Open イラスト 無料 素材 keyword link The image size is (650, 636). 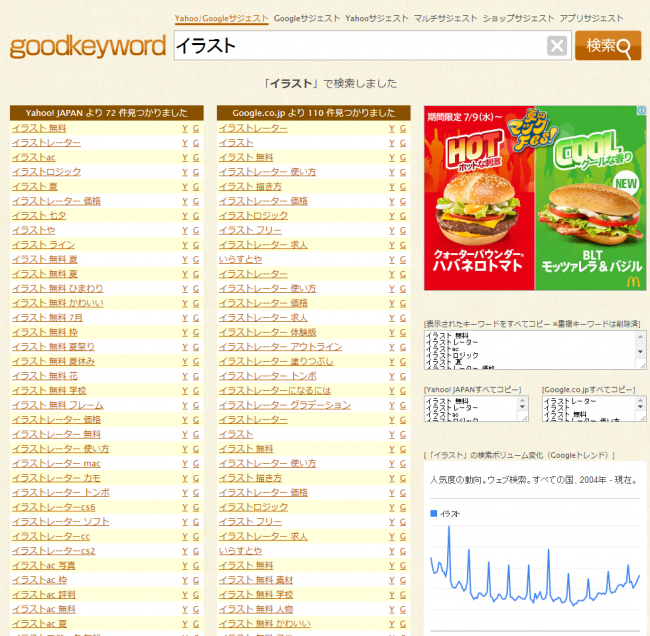click(256, 580)
